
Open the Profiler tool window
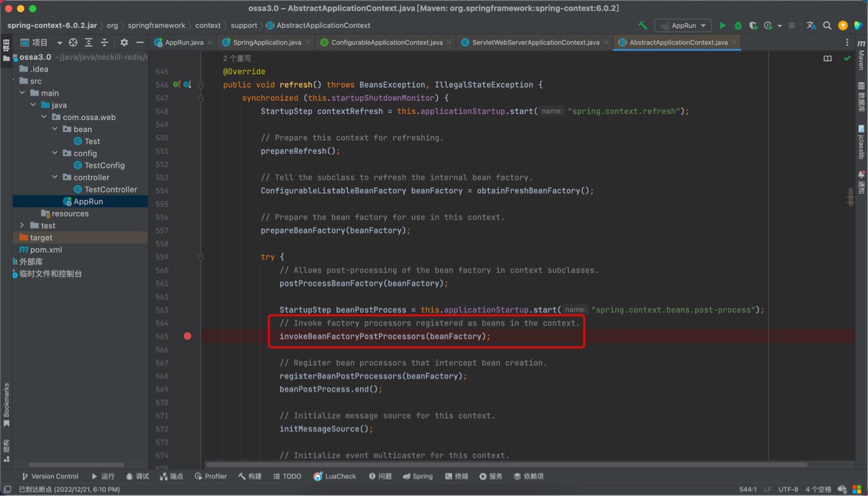(211, 476)
